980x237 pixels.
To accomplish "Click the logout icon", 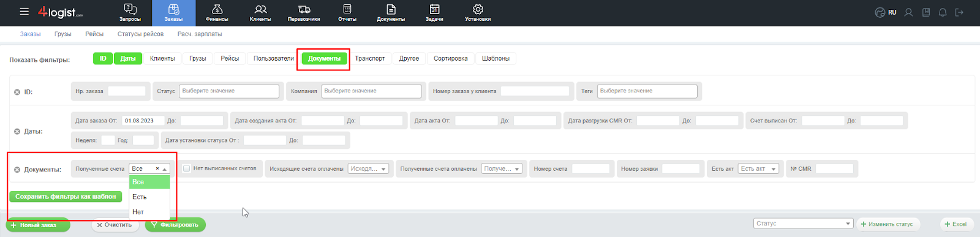I will pos(959,12).
